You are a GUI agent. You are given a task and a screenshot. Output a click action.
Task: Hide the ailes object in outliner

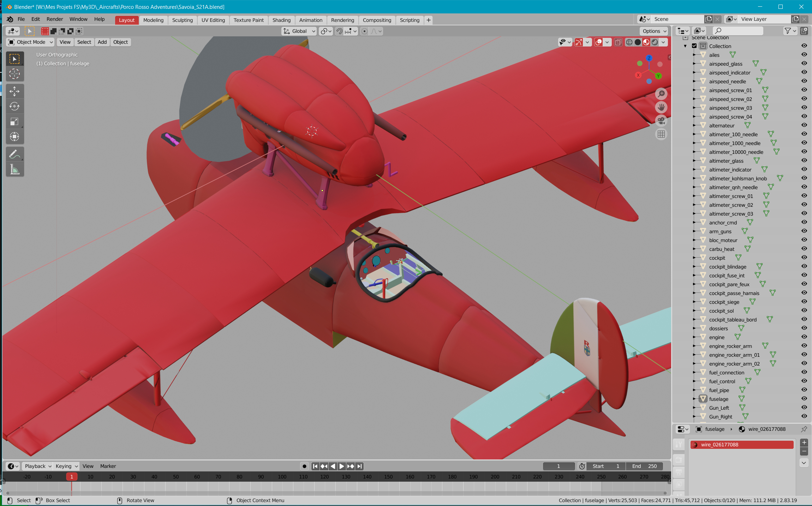pos(804,55)
